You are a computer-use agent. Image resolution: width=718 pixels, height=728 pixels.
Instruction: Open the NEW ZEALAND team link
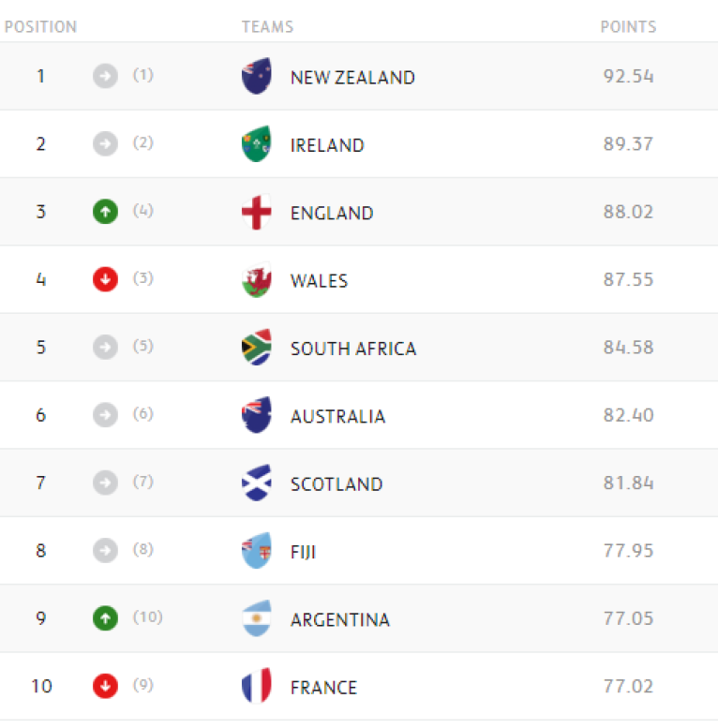click(x=352, y=78)
